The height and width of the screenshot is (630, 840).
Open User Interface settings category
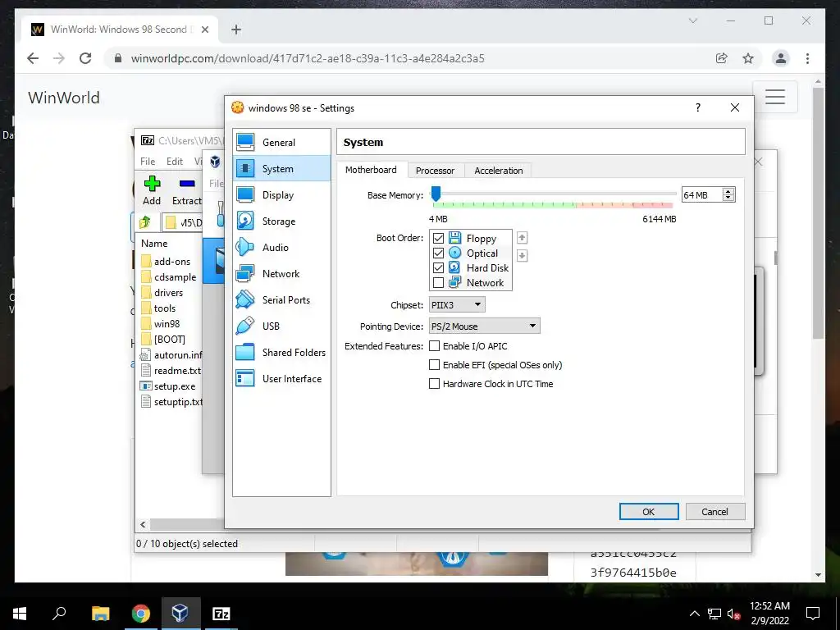282,379
